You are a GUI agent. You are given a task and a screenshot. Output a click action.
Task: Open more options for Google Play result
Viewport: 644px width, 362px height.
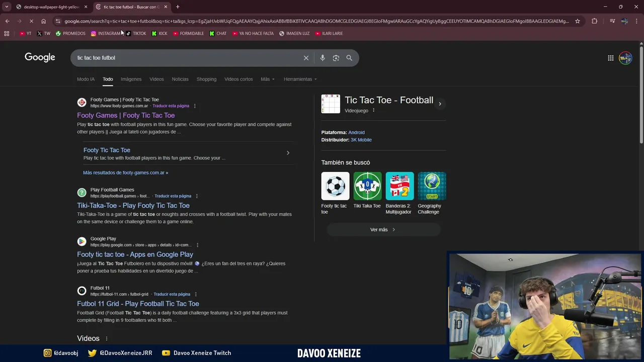point(197,245)
